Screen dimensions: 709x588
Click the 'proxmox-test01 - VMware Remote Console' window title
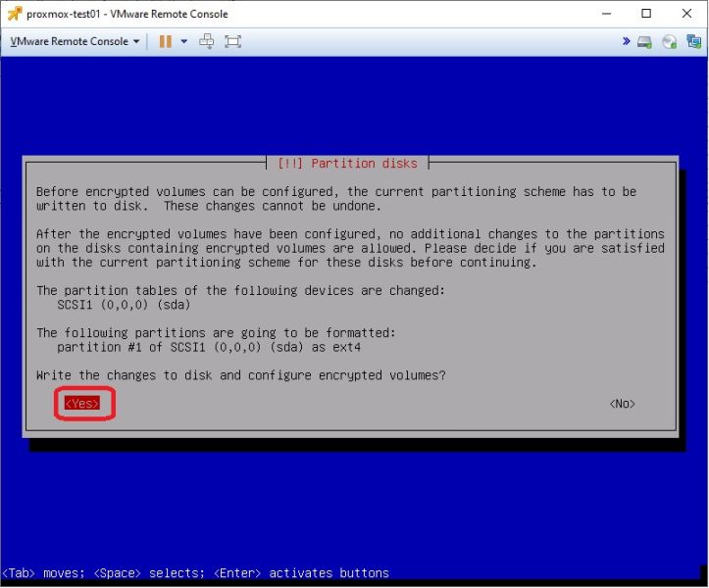[127, 14]
